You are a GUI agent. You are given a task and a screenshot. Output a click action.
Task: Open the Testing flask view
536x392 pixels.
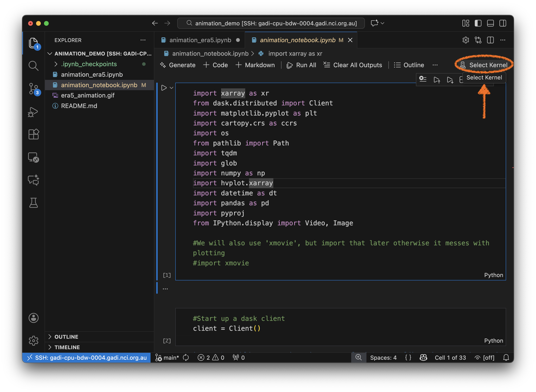click(x=33, y=203)
